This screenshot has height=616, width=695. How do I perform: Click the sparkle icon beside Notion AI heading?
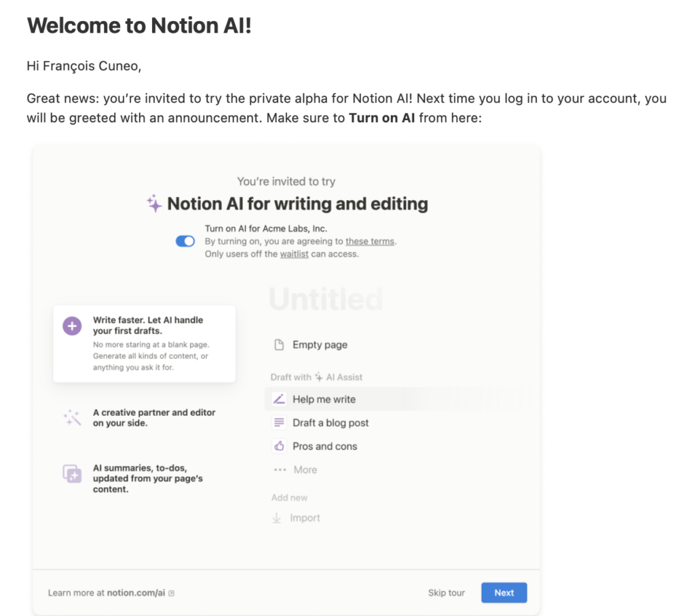pyautogui.click(x=155, y=203)
